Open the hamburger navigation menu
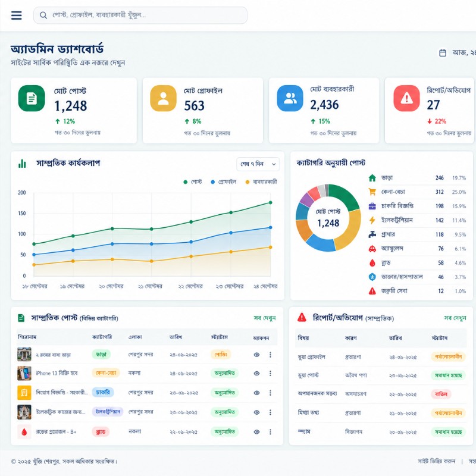This screenshot has width=476, height=476. pos(17,15)
